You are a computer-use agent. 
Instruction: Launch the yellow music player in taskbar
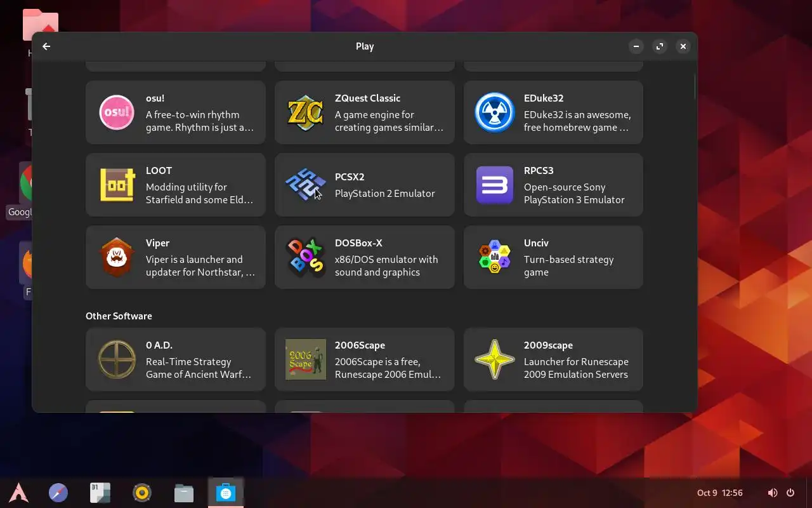click(x=142, y=493)
